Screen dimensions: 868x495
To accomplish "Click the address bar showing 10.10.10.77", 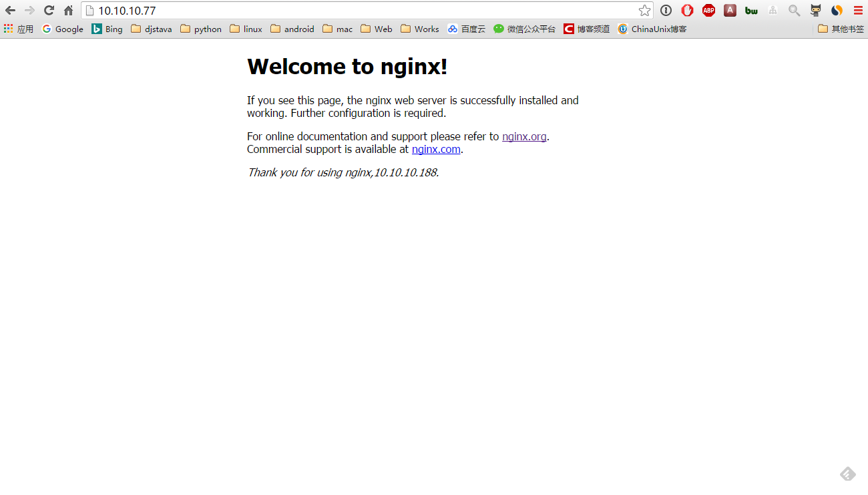I will (x=367, y=11).
